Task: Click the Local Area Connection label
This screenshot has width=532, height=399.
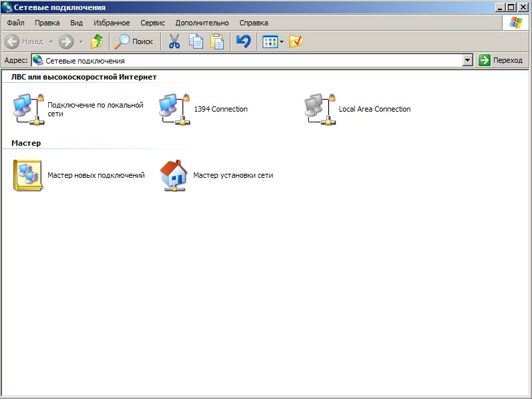Action: click(374, 109)
